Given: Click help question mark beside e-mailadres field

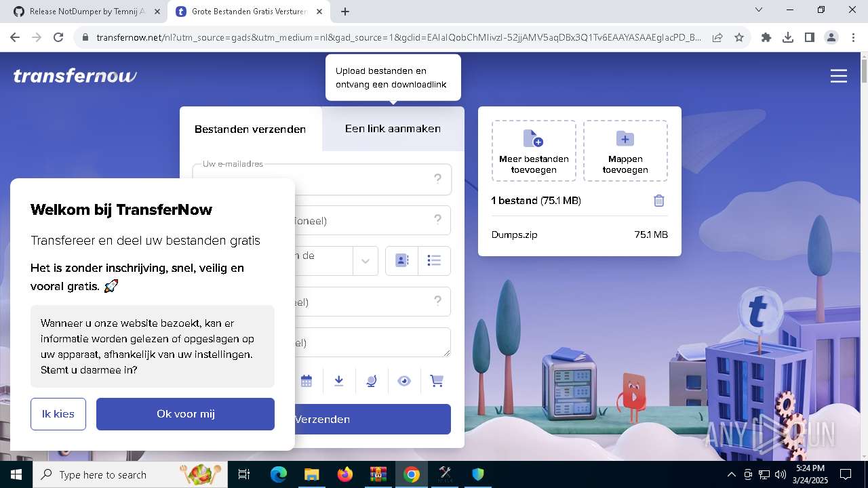Looking at the screenshot, I should coord(438,179).
